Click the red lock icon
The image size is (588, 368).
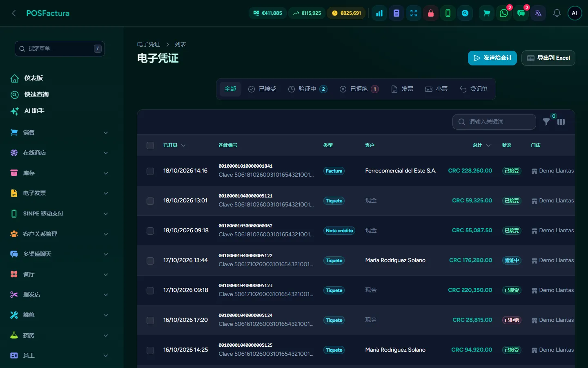point(431,13)
